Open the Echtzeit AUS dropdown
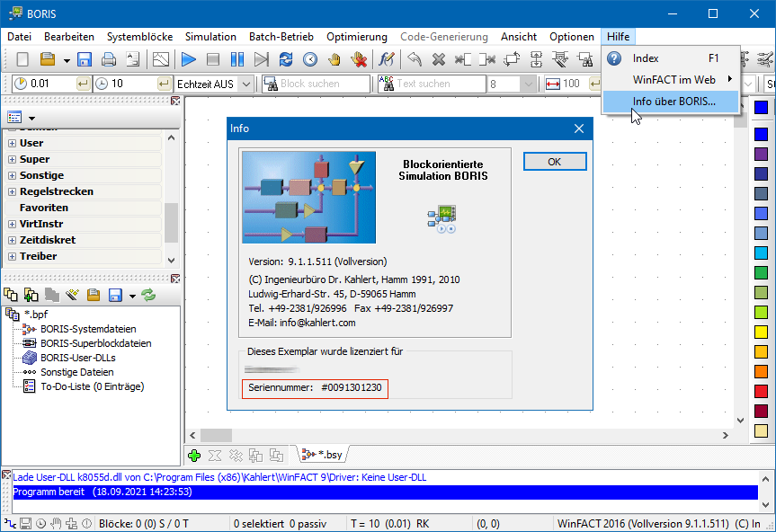The image size is (776, 532). (x=246, y=84)
